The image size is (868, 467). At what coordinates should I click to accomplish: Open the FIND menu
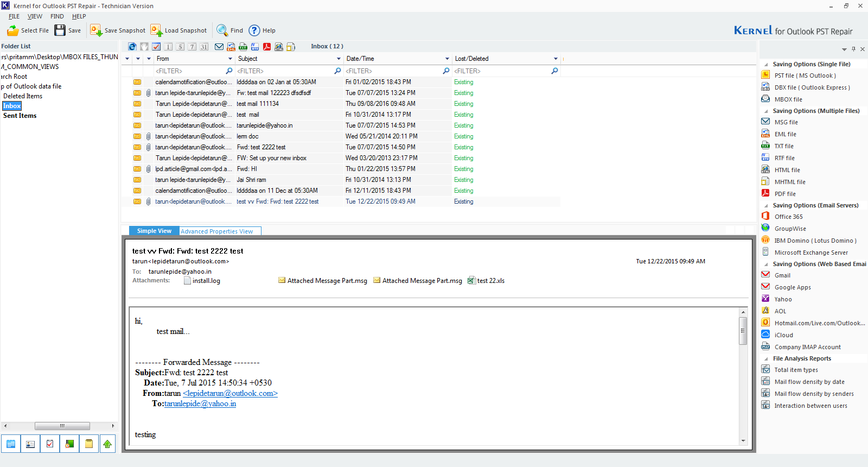pyautogui.click(x=57, y=16)
